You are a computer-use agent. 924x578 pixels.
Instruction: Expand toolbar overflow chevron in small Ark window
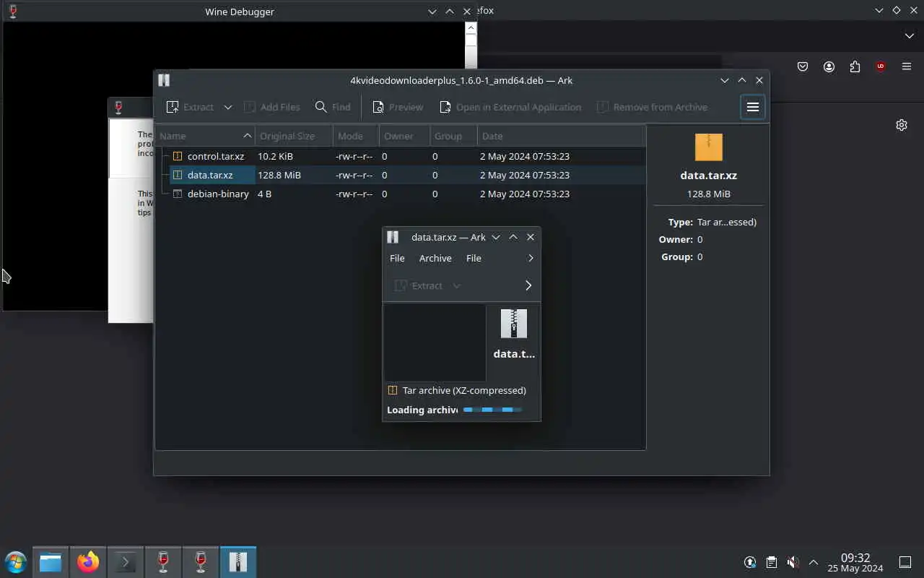pyautogui.click(x=528, y=285)
